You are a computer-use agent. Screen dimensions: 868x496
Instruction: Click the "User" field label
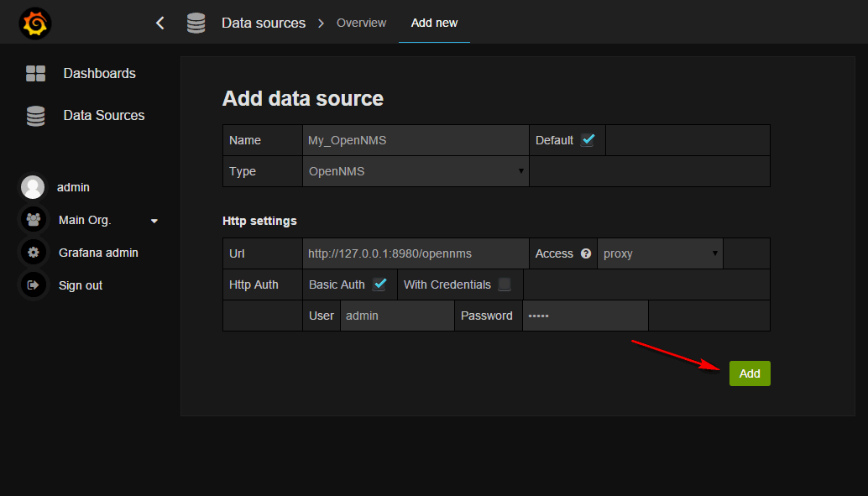(322, 316)
